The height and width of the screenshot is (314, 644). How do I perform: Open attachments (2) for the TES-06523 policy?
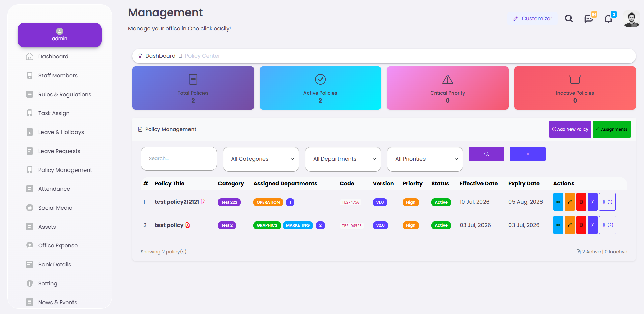pos(608,225)
